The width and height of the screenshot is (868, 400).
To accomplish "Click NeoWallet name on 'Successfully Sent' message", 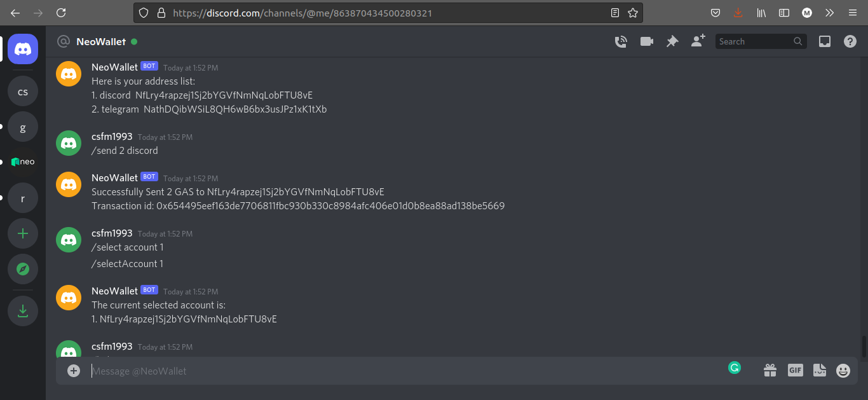I will pos(114,177).
